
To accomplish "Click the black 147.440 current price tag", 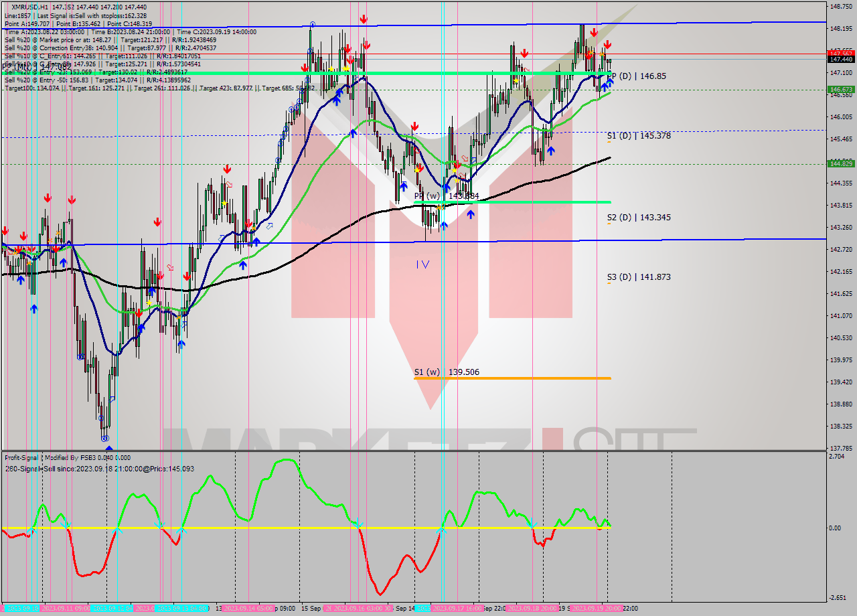I will tap(841, 59).
